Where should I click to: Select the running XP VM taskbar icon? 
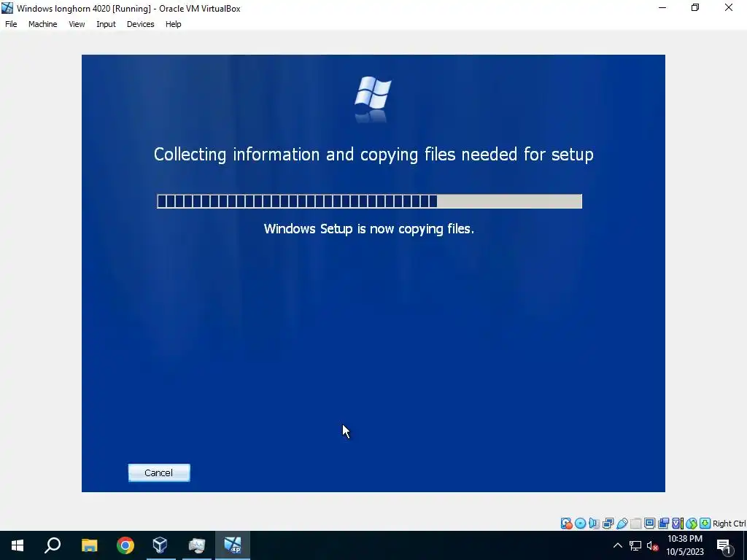(x=233, y=545)
